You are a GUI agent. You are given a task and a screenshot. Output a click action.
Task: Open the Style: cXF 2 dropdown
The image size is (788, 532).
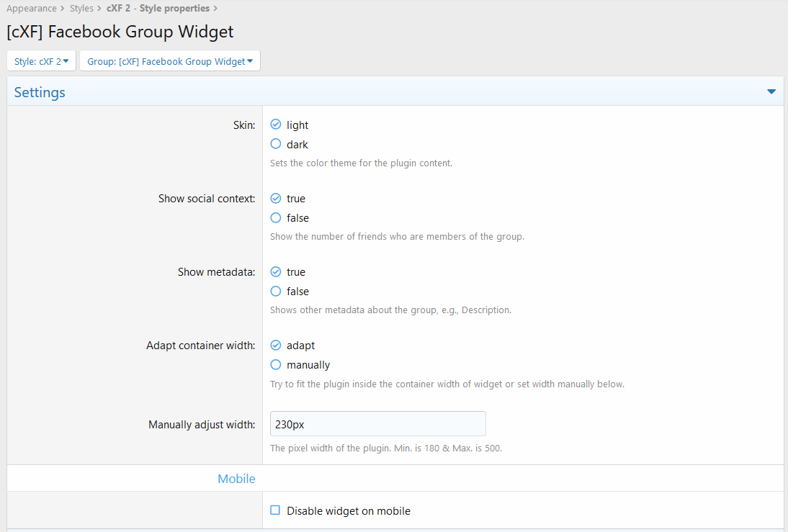tap(41, 61)
